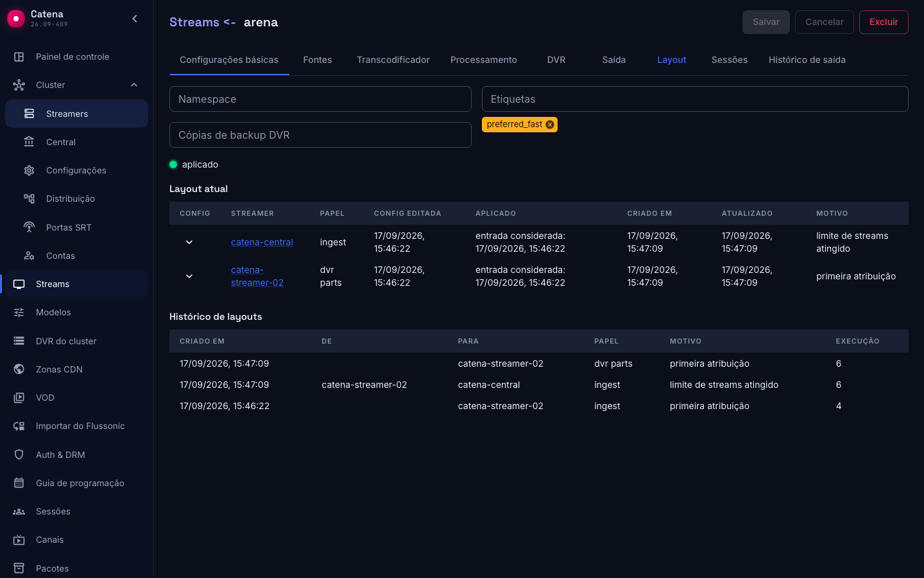This screenshot has width=924, height=578.
Task: Click the Cancelar button
Action: pyautogui.click(x=825, y=22)
